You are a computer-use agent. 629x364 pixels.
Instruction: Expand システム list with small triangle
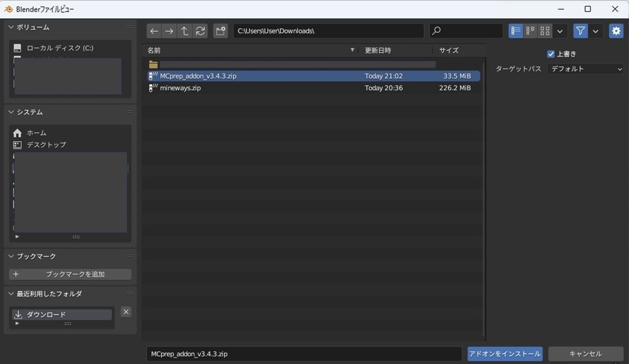(x=17, y=237)
